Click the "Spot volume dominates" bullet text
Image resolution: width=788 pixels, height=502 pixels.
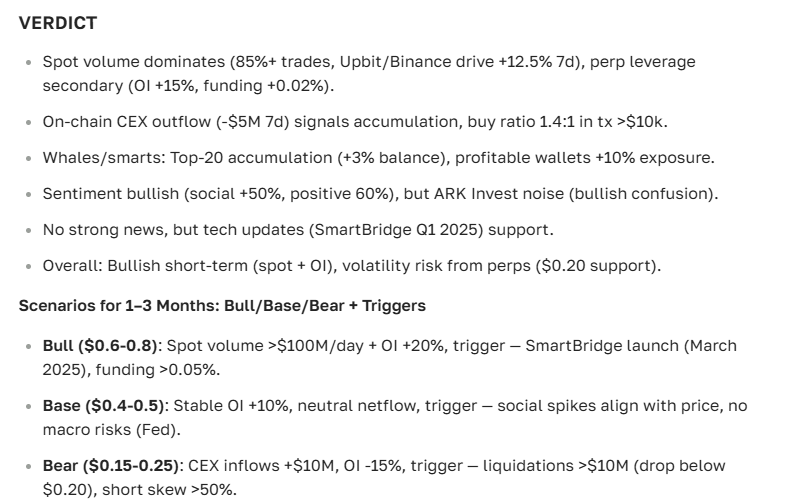[x=120, y=62]
